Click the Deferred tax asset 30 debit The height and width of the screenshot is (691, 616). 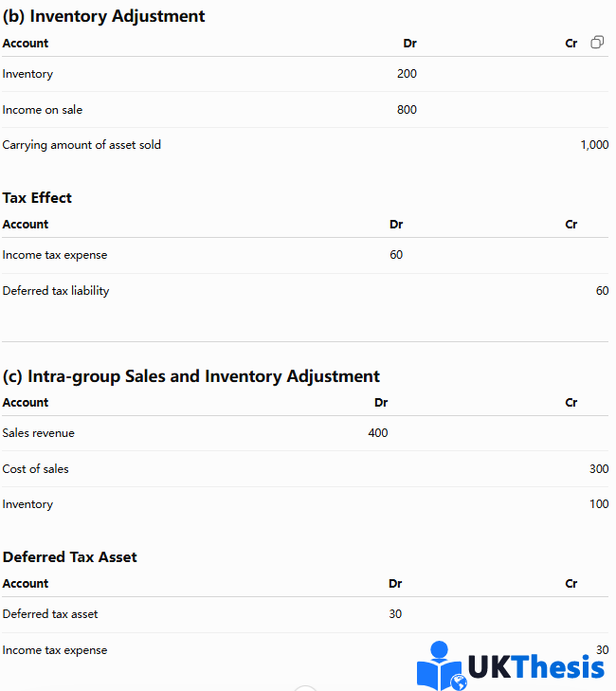395,614
